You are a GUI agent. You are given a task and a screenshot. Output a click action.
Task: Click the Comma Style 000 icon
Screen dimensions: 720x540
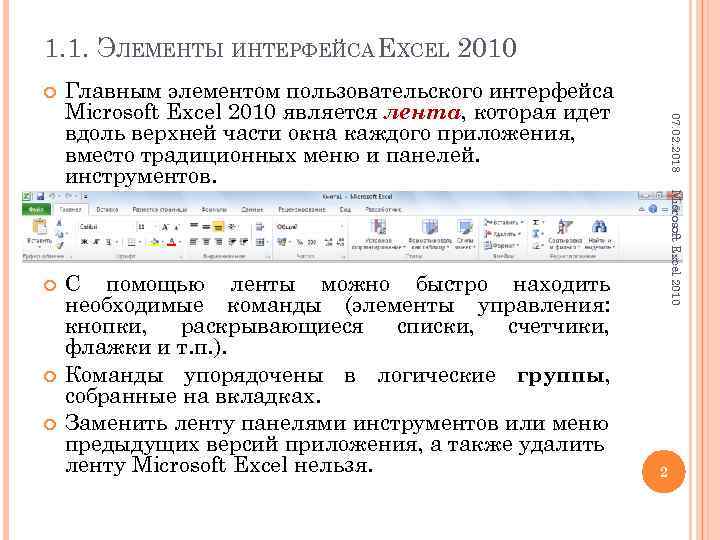coord(311,242)
